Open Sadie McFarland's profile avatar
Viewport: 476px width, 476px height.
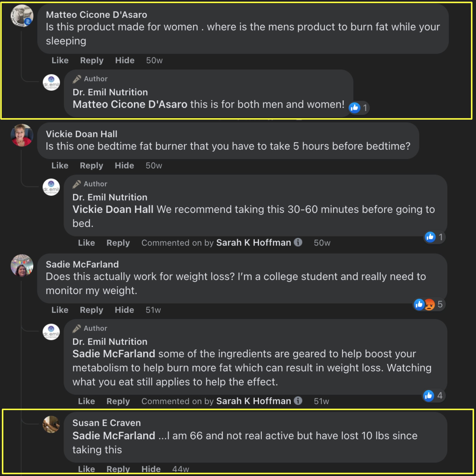[22, 265]
